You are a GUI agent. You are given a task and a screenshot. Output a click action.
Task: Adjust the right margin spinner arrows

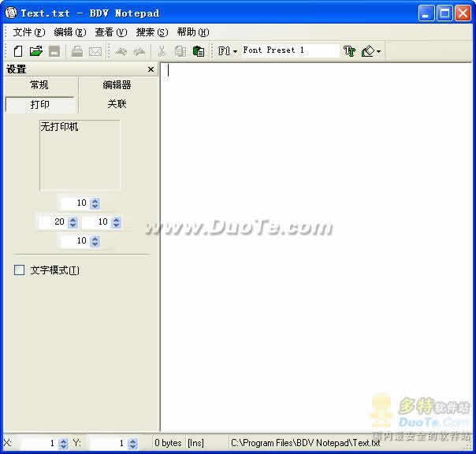(x=117, y=222)
